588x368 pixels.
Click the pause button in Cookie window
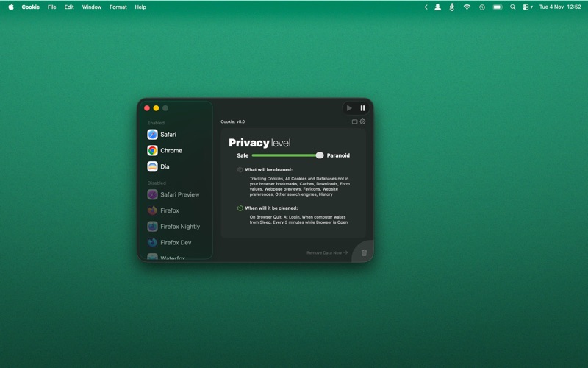pos(362,108)
